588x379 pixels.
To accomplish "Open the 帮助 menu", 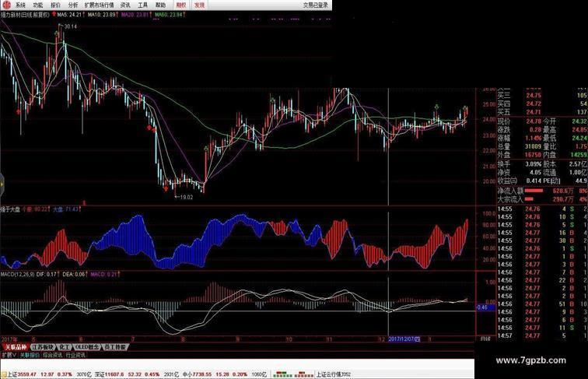I will (160, 5).
